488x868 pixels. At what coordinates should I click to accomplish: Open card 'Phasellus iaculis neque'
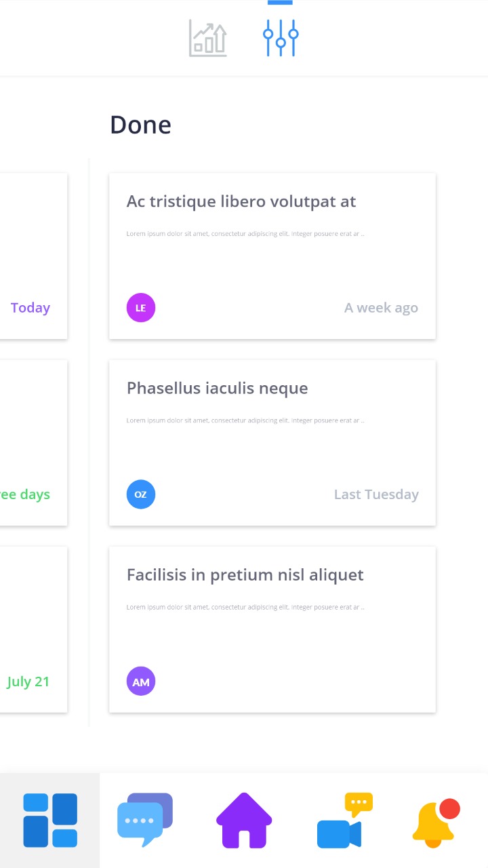[x=217, y=388]
